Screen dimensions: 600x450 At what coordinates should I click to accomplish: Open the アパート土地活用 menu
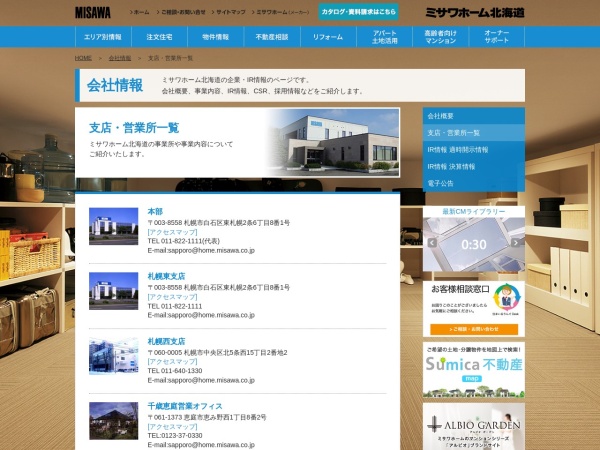click(385, 37)
